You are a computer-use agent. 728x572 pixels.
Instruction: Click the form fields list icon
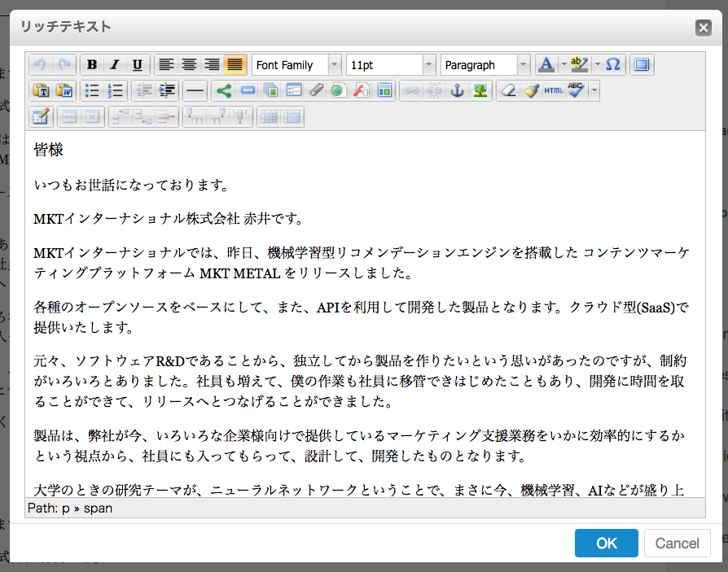pos(293,90)
